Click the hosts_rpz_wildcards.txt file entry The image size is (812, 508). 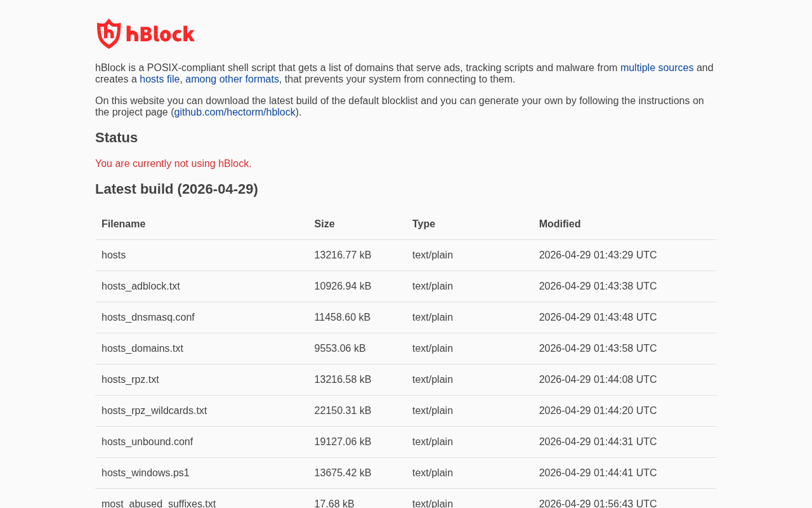(x=154, y=411)
